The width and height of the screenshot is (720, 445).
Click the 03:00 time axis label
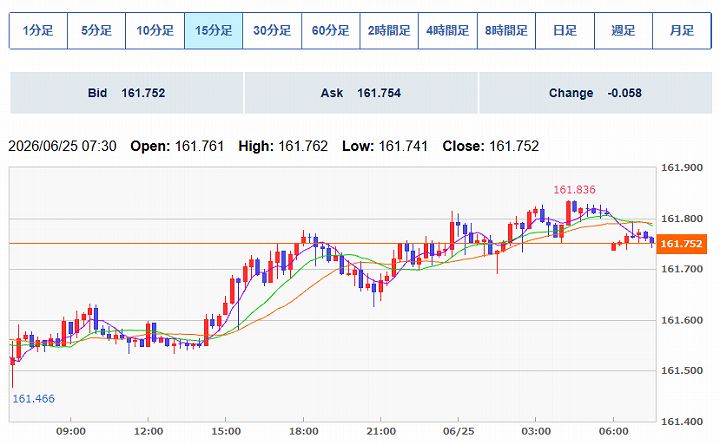tap(536, 432)
